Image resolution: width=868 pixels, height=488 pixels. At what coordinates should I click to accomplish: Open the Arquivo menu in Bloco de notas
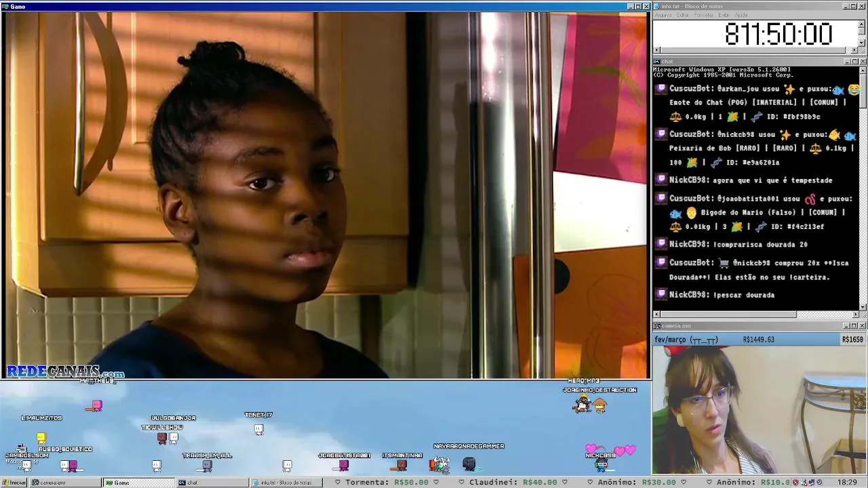tap(663, 15)
